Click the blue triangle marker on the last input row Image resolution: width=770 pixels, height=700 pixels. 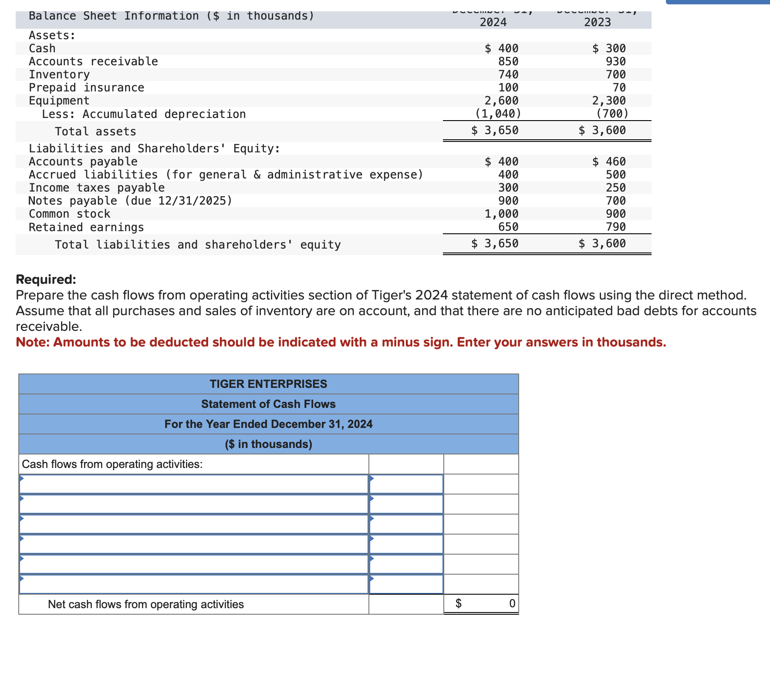tap(21, 579)
